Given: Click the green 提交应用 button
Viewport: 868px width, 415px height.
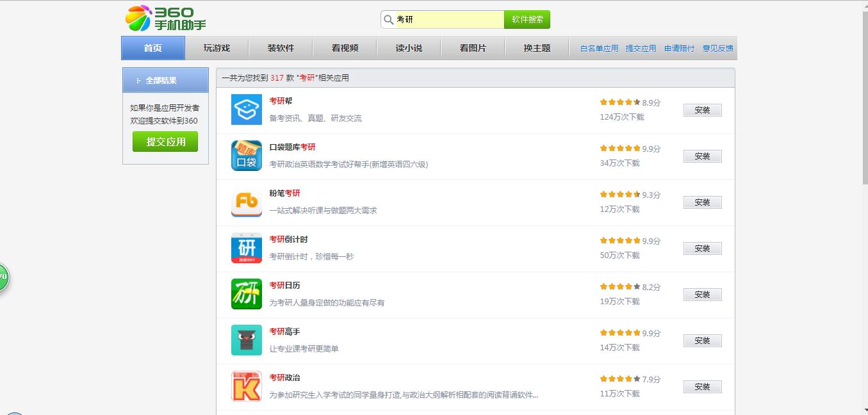Looking at the screenshot, I should click(x=165, y=142).
